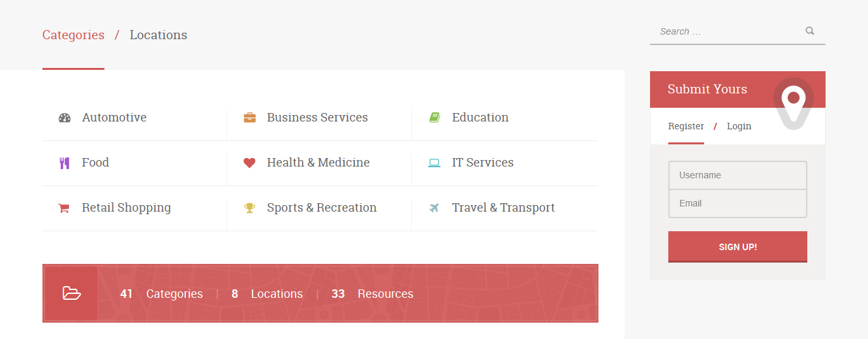Open the Login tab in Submit Yours

(739, 126)
